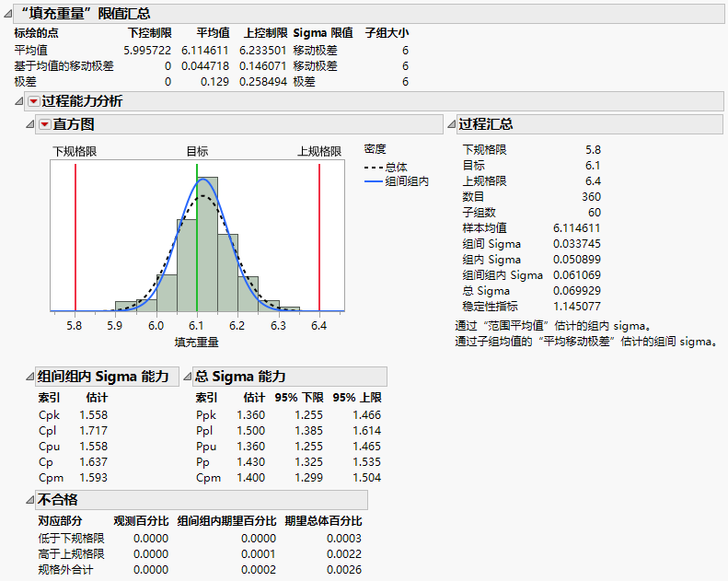
Task: Click the 下控制限 column header
Action: pos(149,33)
